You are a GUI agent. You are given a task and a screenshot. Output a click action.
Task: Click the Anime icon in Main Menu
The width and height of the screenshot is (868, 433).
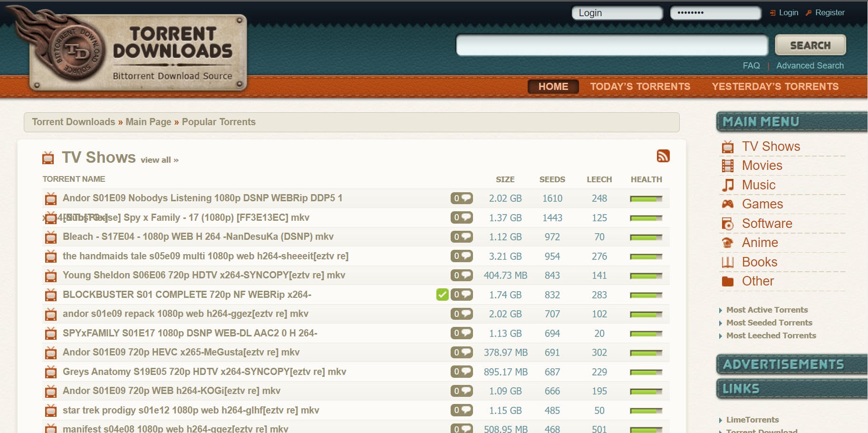click(727, 243)
